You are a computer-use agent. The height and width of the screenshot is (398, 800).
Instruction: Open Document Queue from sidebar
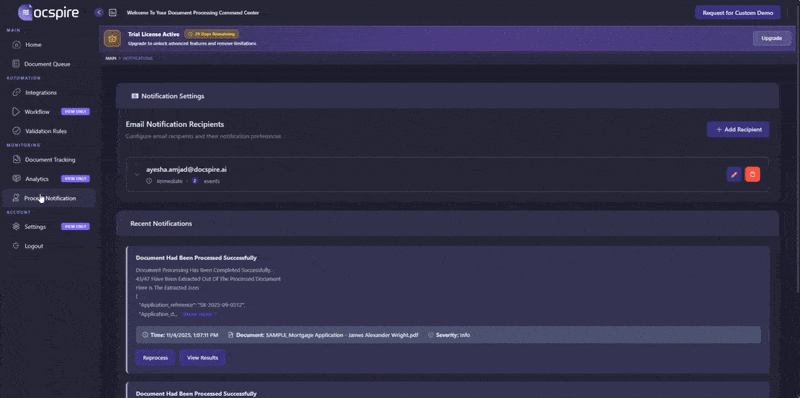(47, 64)
